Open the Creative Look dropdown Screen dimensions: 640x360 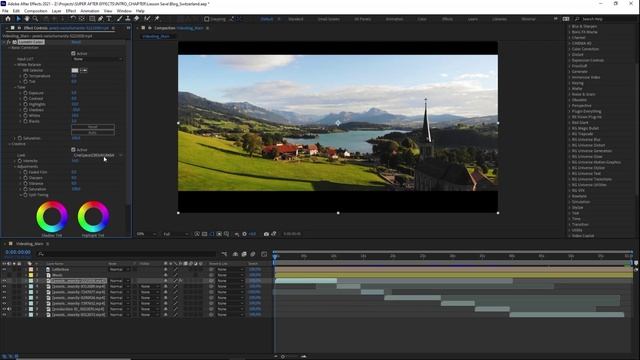click(98, 156)
